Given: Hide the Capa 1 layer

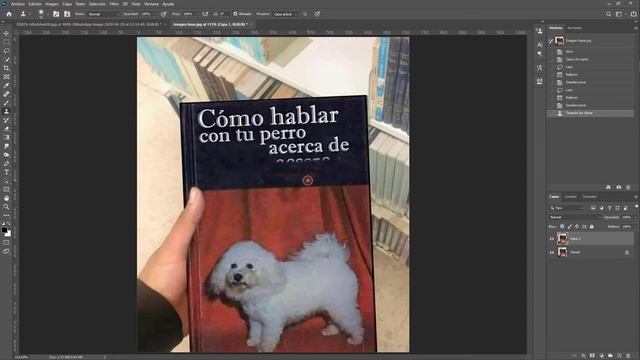Looking at the screenshot, I should click(x=552, y=239).
